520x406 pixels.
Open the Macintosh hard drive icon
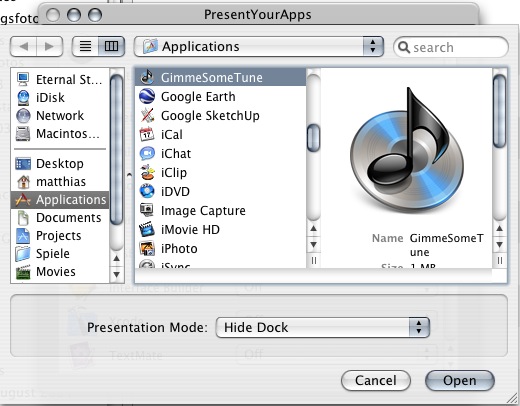23,133
